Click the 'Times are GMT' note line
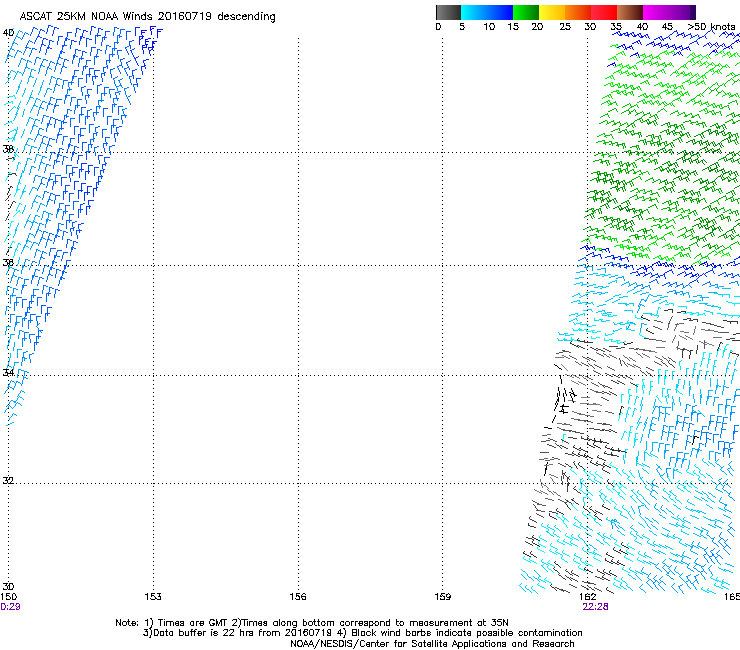The height and width of the screenshot is (650, 740). 312,623
